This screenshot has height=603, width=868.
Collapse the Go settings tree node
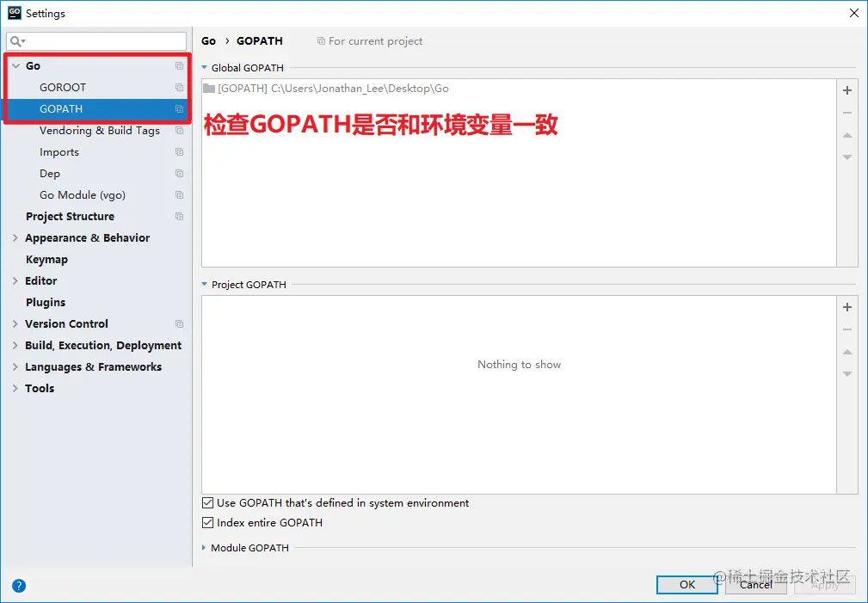click(15, 66)
